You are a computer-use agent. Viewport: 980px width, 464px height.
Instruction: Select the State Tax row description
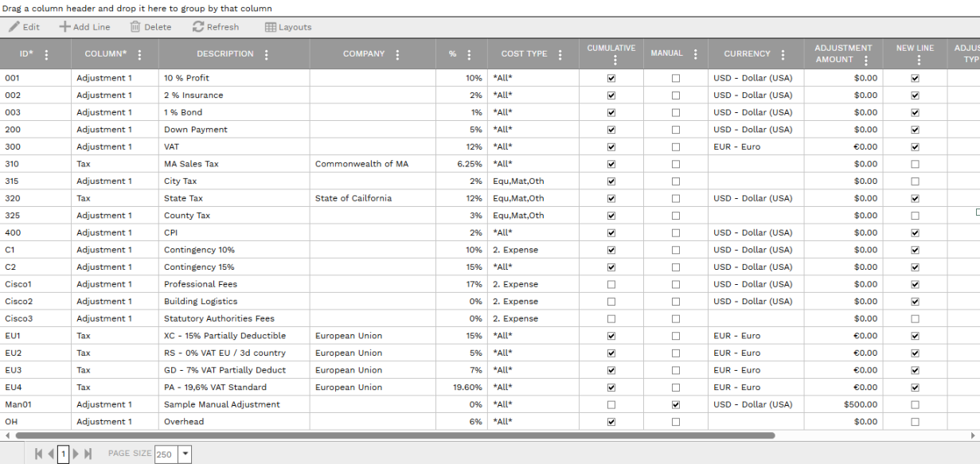(x=184, y=198)
